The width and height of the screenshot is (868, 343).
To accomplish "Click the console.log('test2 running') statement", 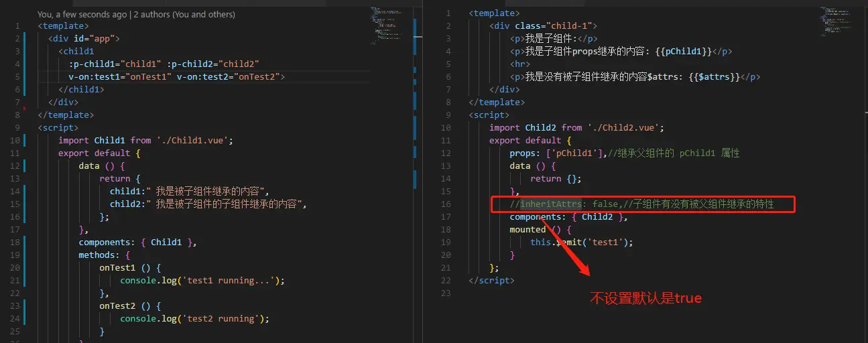I will (x=194, y=319).
